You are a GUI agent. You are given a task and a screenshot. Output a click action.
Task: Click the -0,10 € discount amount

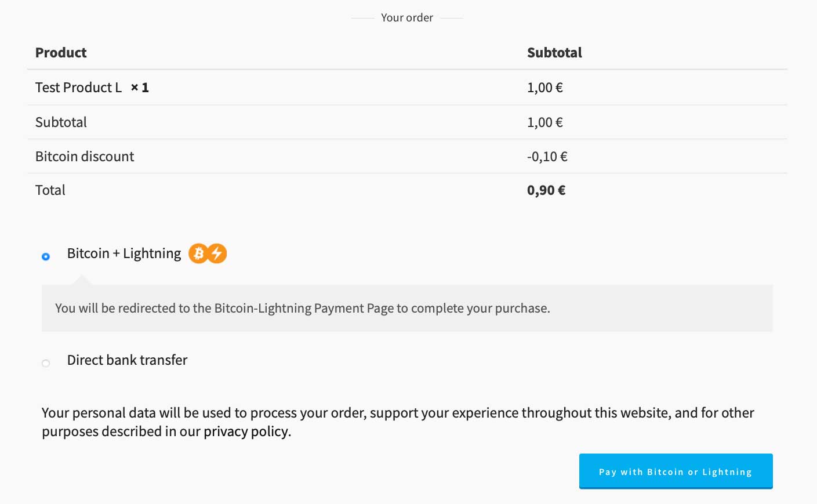[547, 157]
